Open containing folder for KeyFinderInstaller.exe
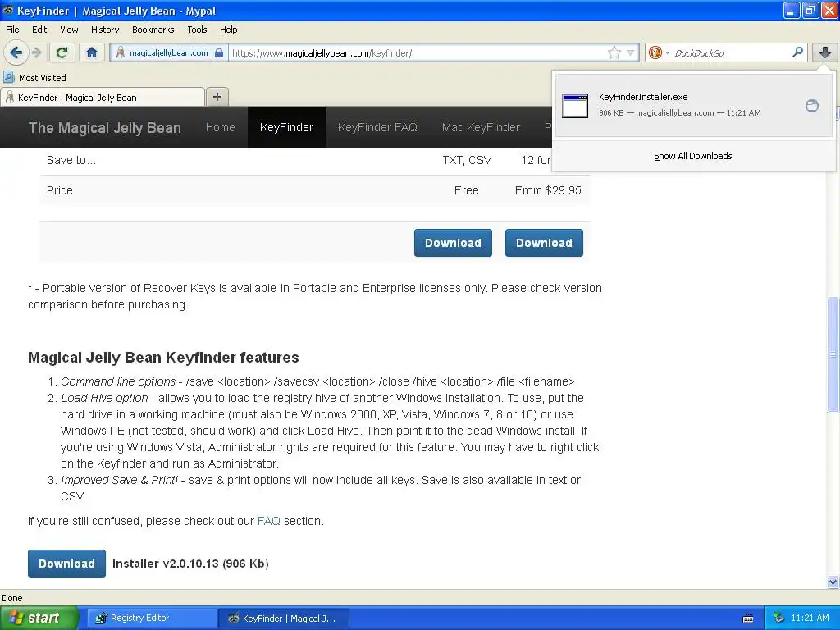The image size is (840, 630). 811,106
